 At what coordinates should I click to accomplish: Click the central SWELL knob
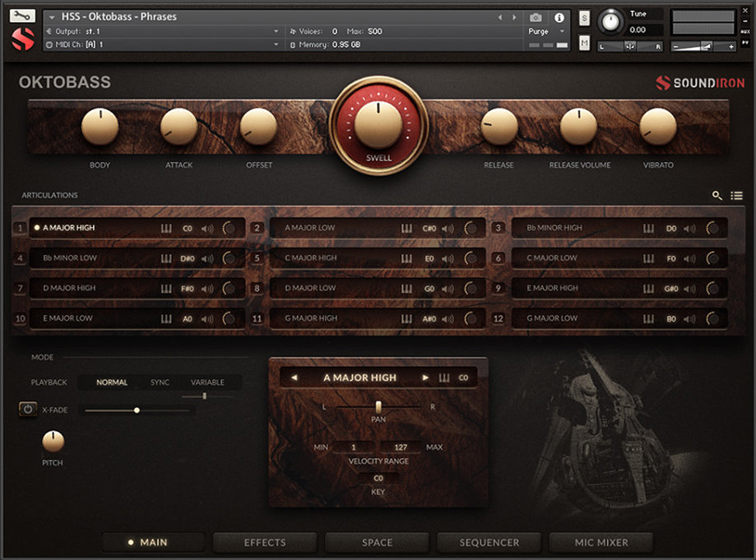click(378, 123)
